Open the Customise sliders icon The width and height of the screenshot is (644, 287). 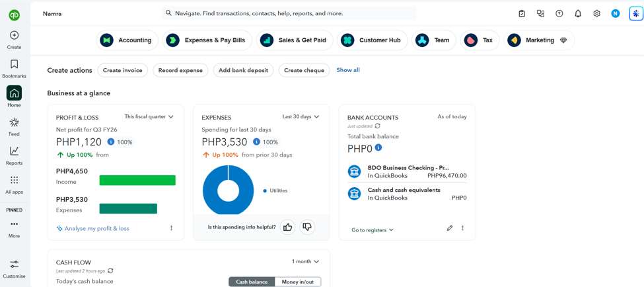[x=14, y=264]
